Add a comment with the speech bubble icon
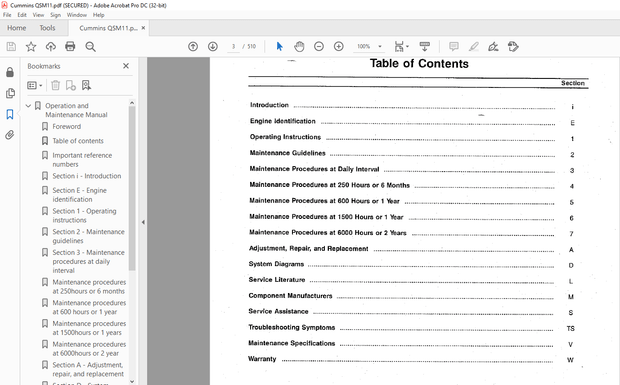The height and width of the screenshot is (385, 620). tap(454, 47)
